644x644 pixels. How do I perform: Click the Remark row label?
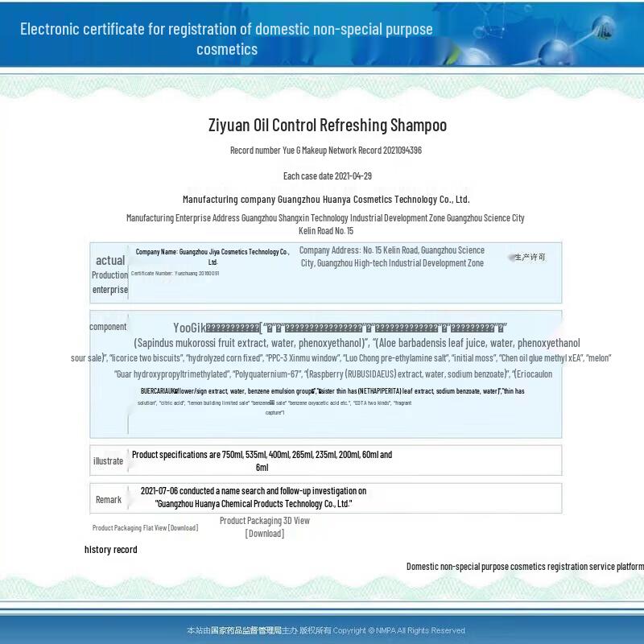pyautogui.click(x=109, y=499)
